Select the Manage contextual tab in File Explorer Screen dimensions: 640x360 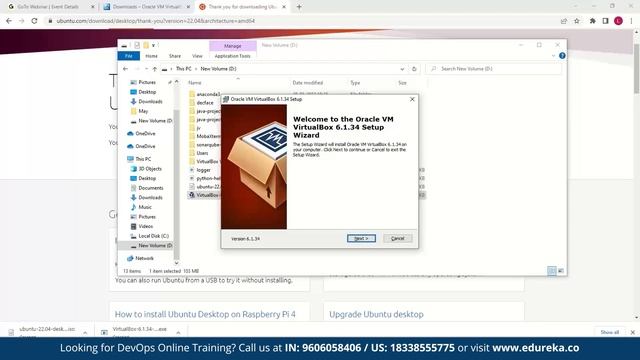[x=233, y=46]
